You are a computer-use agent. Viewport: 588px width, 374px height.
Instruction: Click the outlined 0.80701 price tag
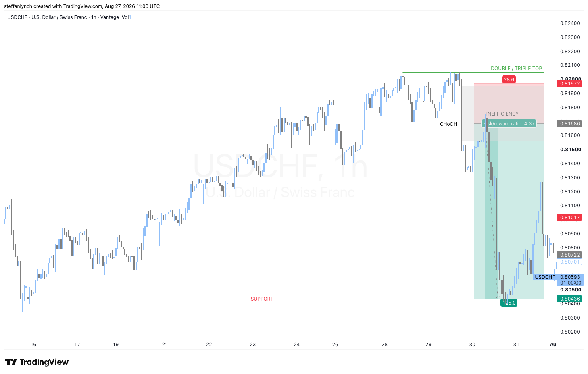[x=569, y=262]
